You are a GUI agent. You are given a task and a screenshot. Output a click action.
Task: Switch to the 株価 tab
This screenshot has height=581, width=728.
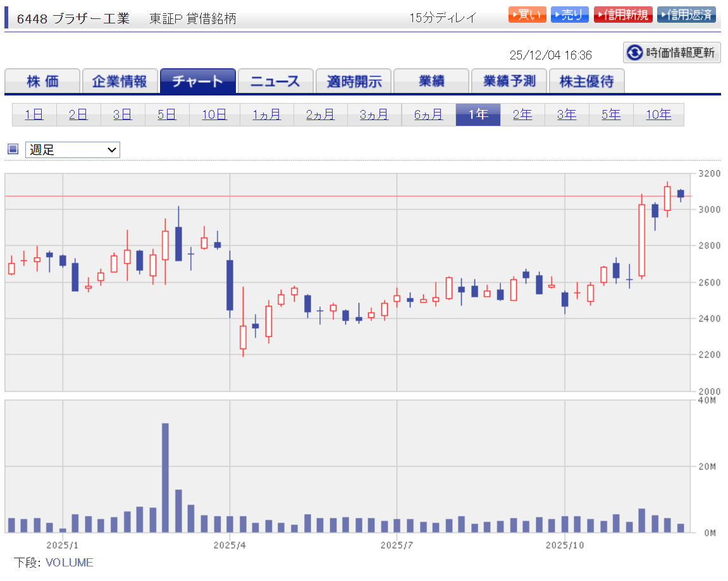coord(42,82)
